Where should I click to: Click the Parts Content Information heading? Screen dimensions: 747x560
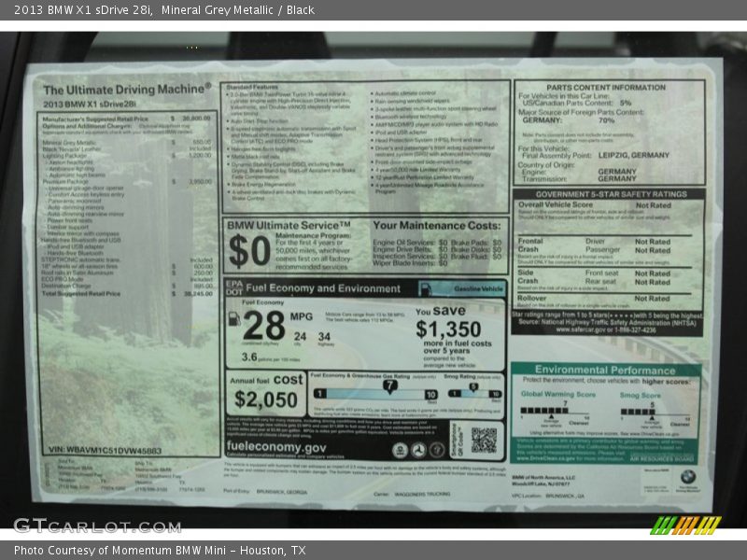tap(606, 87)
